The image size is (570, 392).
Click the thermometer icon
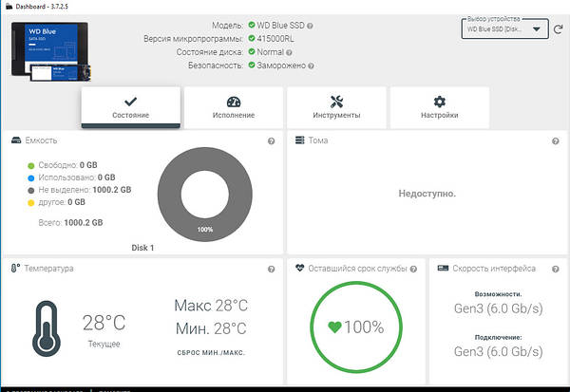(47, 328)
